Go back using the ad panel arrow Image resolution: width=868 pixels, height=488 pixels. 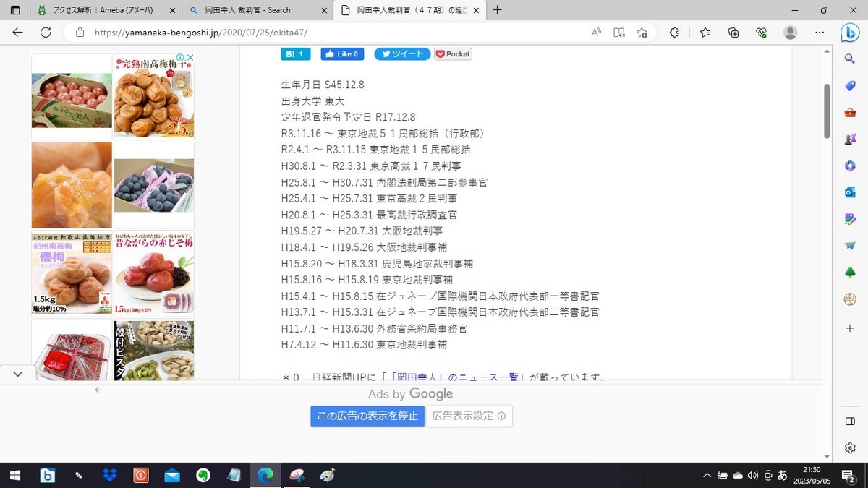[98, 390]
